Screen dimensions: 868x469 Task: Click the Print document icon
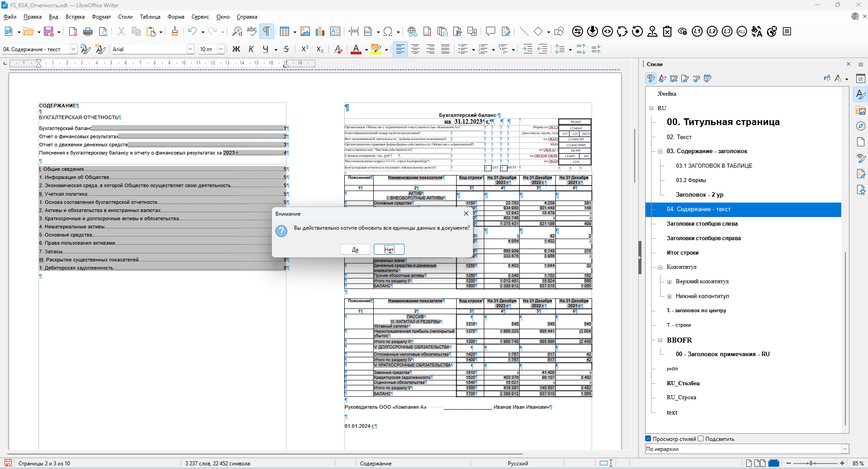88,31
